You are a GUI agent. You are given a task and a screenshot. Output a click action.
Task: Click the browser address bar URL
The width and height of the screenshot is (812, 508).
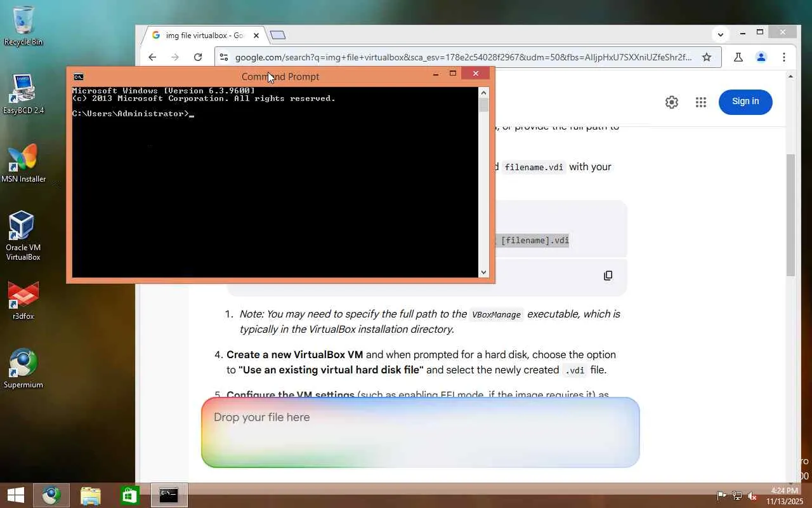[x=463, y=57]
